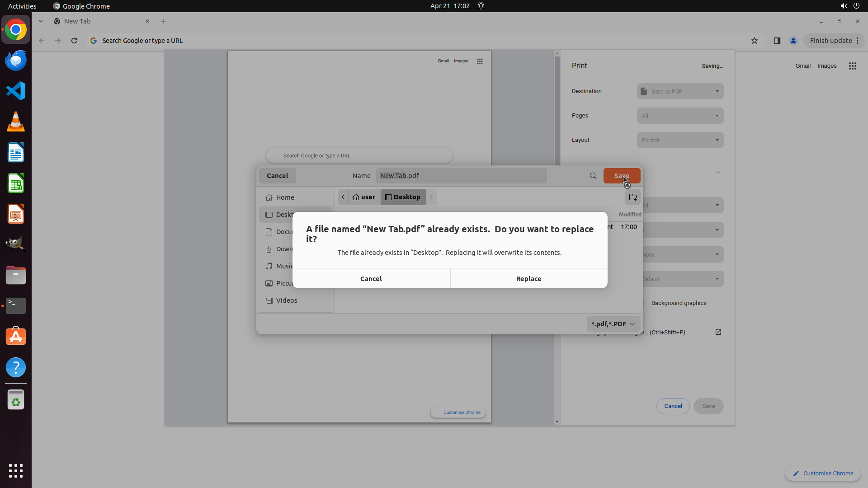Select Videos in file chooser sidebar
Image resolution: width=868 pixels, height=488 pixels.
point(286,300)
